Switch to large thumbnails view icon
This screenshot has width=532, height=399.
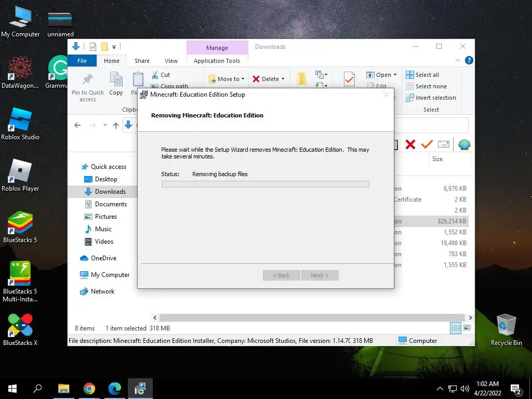coord(467,328)
